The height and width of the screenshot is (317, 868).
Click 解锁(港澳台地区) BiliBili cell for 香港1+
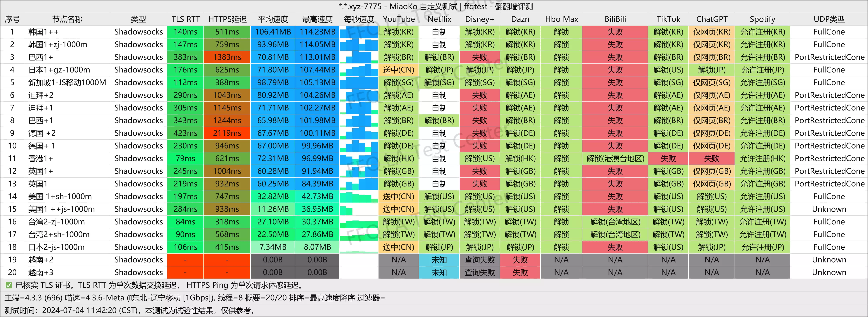click(x=615, y=158)
